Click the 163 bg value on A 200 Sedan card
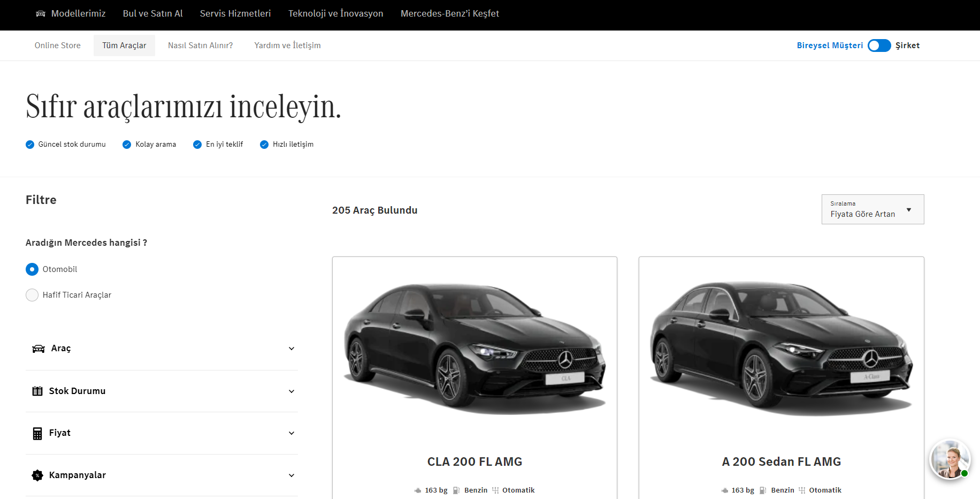The image size is (980, 499). pos(743,490)
